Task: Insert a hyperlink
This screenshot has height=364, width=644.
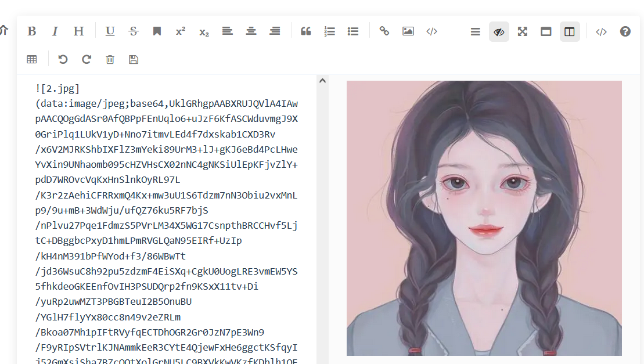Action: [384, 31]
